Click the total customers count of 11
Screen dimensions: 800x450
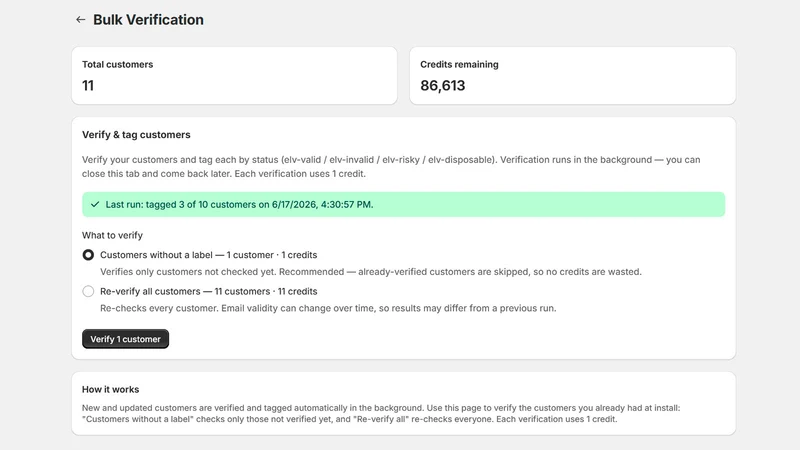coord(88,85)
